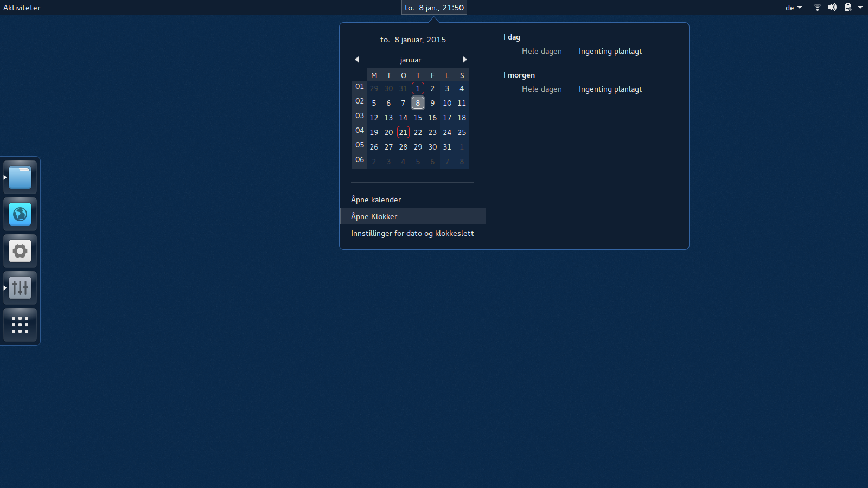Go to next month arrow
The image size is (868, 488).
[x=464, y=60]
